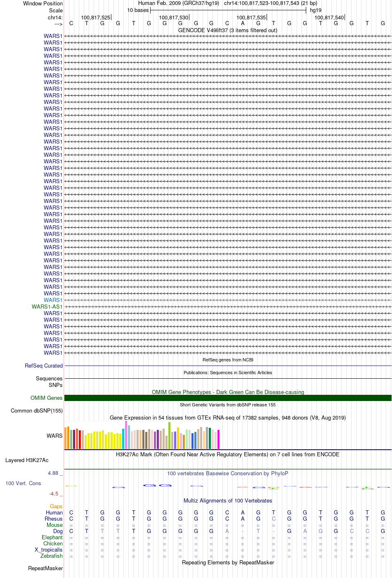This screenshot has height=578, width=392.
Task: Open GENCODE V49lift37 track title
Action: pos(228,30)
